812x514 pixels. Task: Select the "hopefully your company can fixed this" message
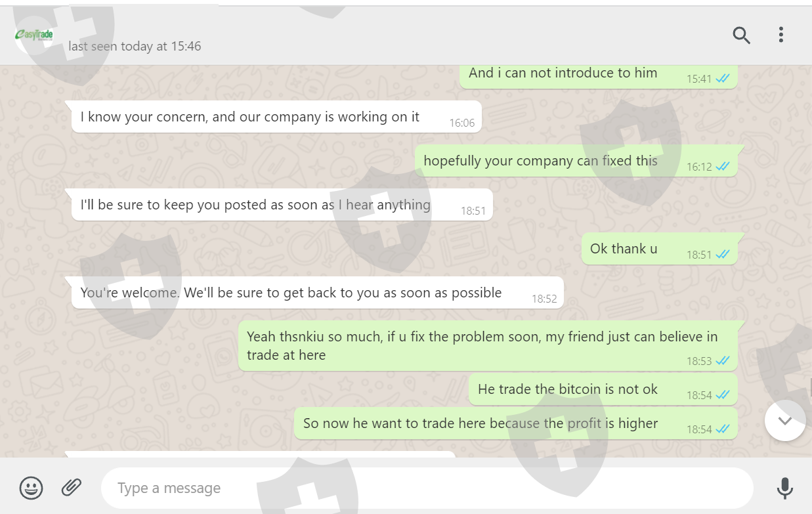[x=540, y=161]
